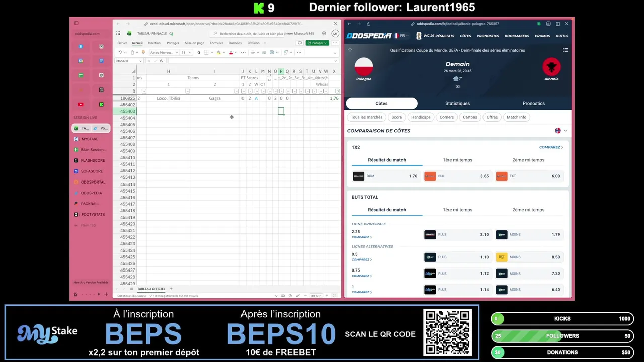Open the FR language dropdown on Oddspedia
644x362 pixels.
403,36
